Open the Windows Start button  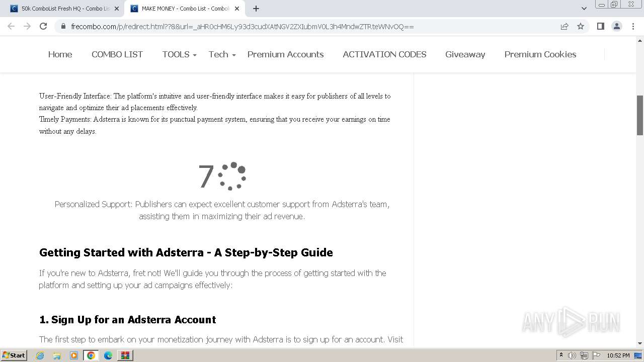(14, 355)
